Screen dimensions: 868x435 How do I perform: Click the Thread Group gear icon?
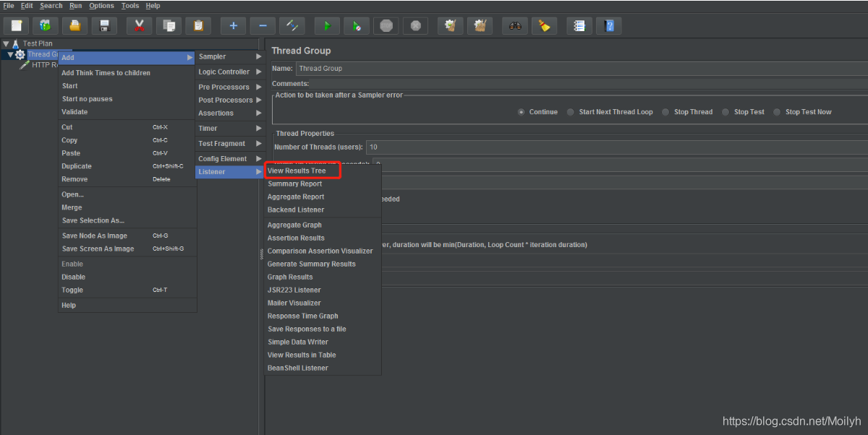(x=20, y=55)
